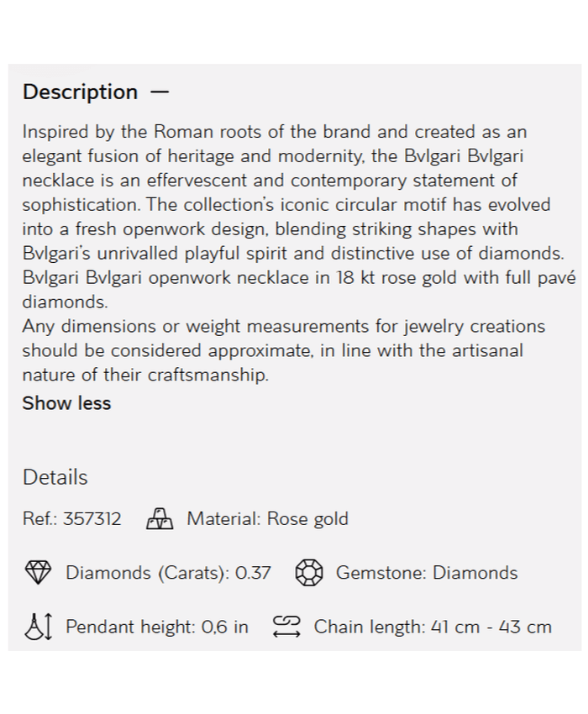Click the Material: Rose gold label
The image size is (588, 714).
[x=267, y=519]
